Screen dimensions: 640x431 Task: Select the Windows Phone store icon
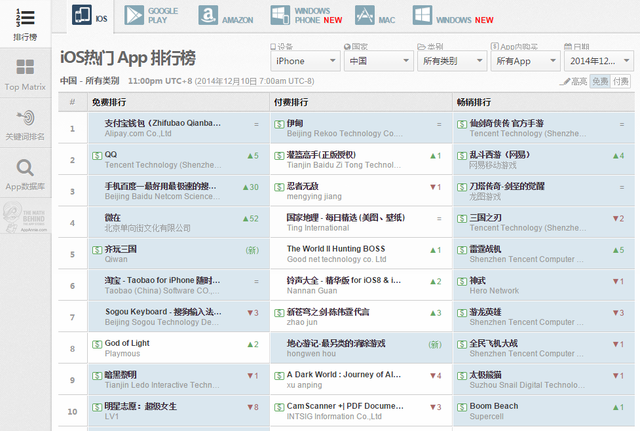(x=280, y=16)
